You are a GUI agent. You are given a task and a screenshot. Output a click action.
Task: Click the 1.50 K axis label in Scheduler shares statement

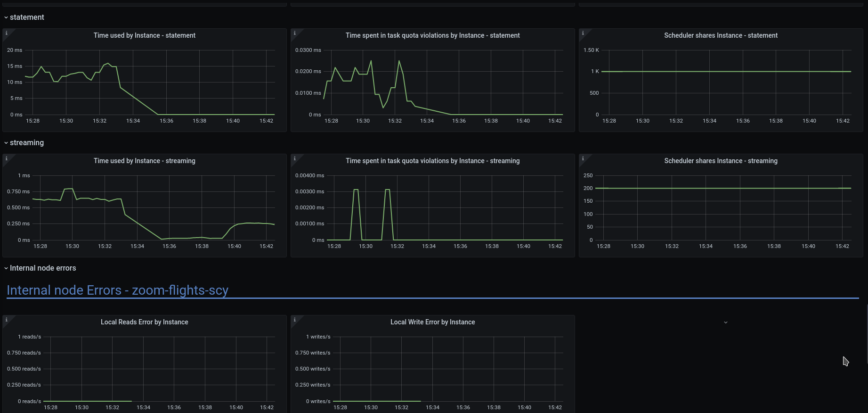tap(591, 50)
